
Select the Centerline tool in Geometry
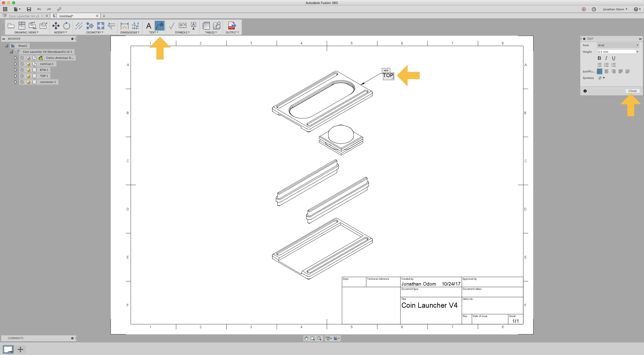point(79,26)
